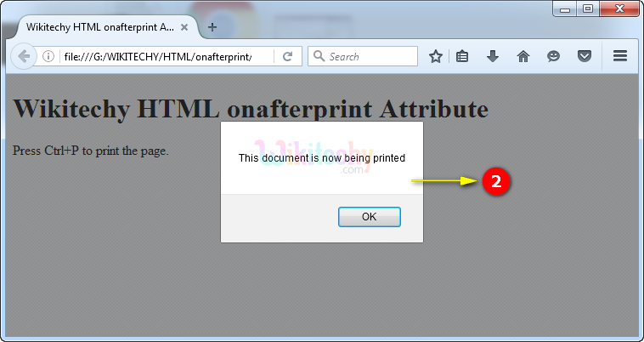Open the Downloads arrow panel
This screenshot has height=342, width=644.
492,56
